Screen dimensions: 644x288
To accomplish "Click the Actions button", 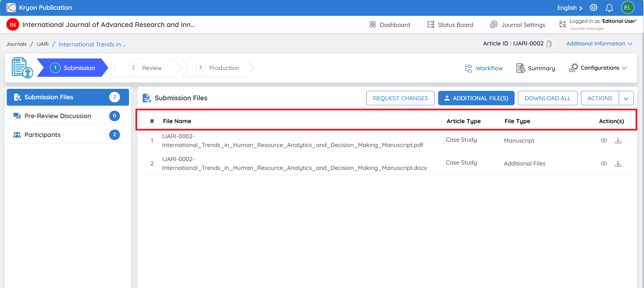I will (x=600, y=98).
